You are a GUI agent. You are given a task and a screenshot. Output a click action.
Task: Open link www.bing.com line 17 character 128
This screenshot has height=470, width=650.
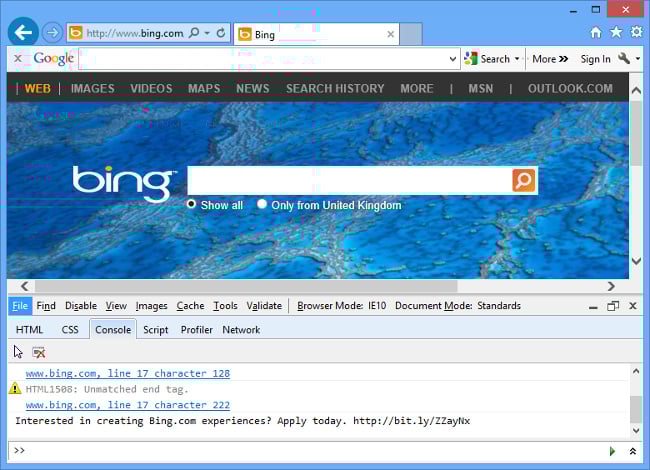pyautogui.click(x=128, y=373)
